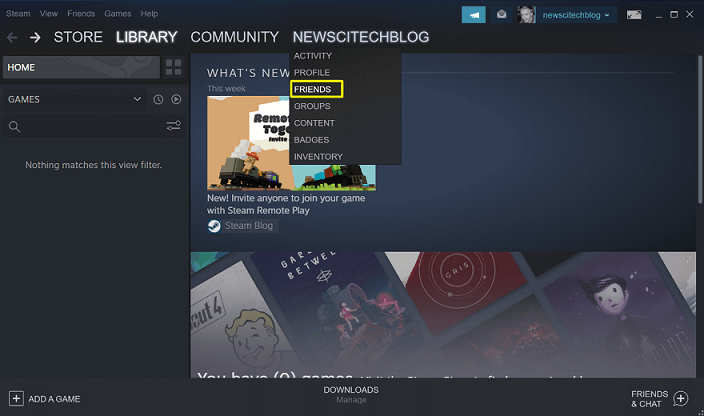Go to the LIBRARY tab

(x=146, y=37)
